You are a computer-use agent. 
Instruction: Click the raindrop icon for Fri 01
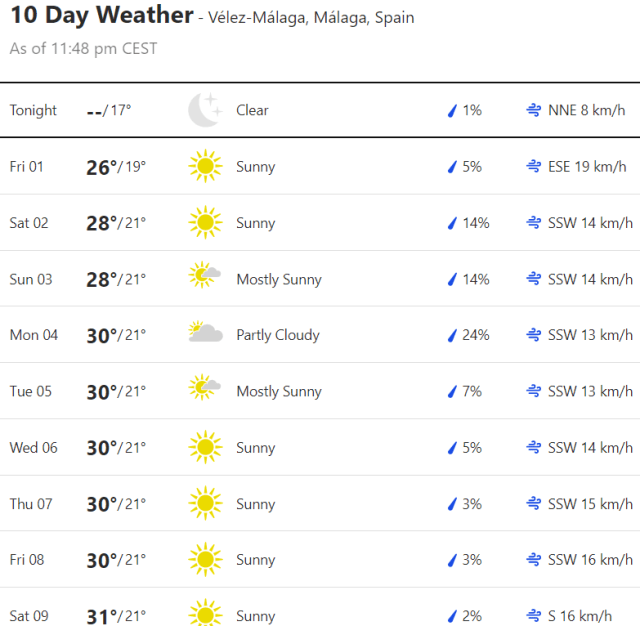coord(452,167)
